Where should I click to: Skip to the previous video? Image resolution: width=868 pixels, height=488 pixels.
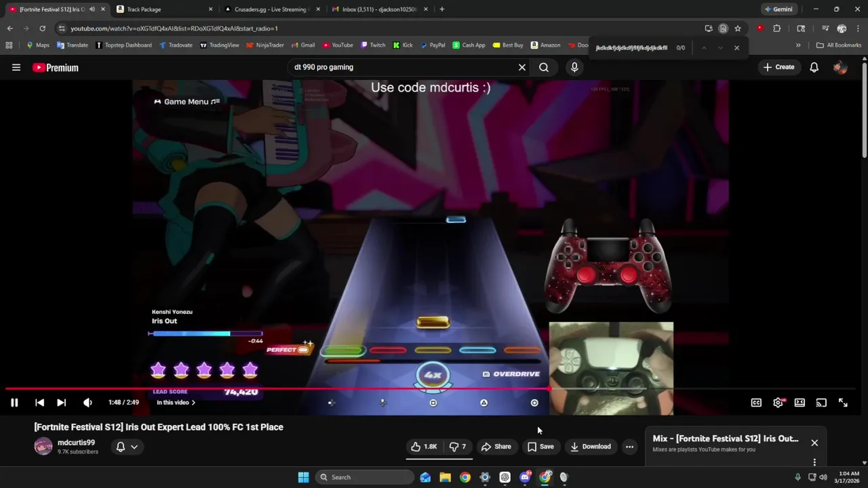tap(39, 403)
